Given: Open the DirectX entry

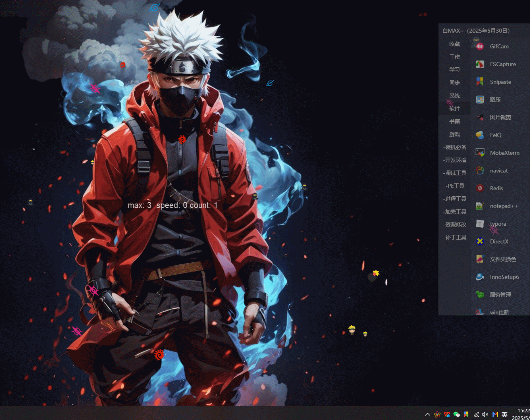Looking at the screenshot, I should coord(499,241).
